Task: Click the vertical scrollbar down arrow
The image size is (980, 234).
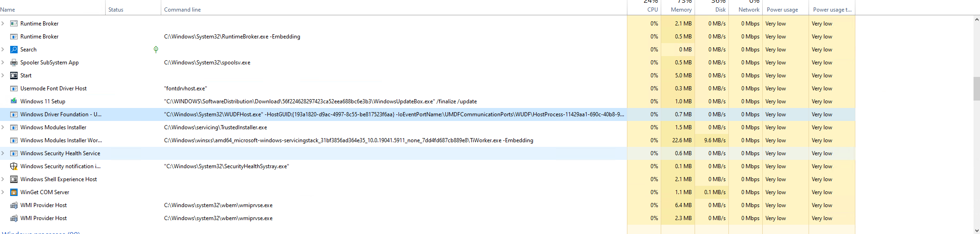Action: [x=976, y=230]
